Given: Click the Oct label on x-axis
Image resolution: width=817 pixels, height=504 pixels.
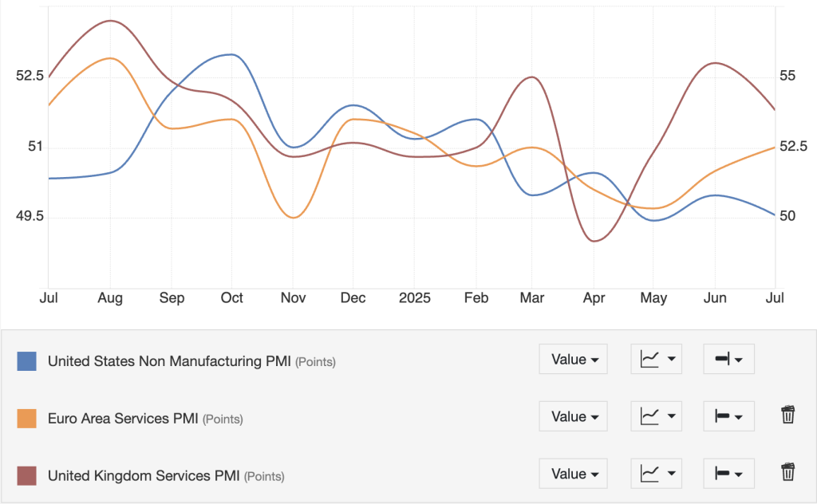Looking at the screenshot, I should click(232, 298).
